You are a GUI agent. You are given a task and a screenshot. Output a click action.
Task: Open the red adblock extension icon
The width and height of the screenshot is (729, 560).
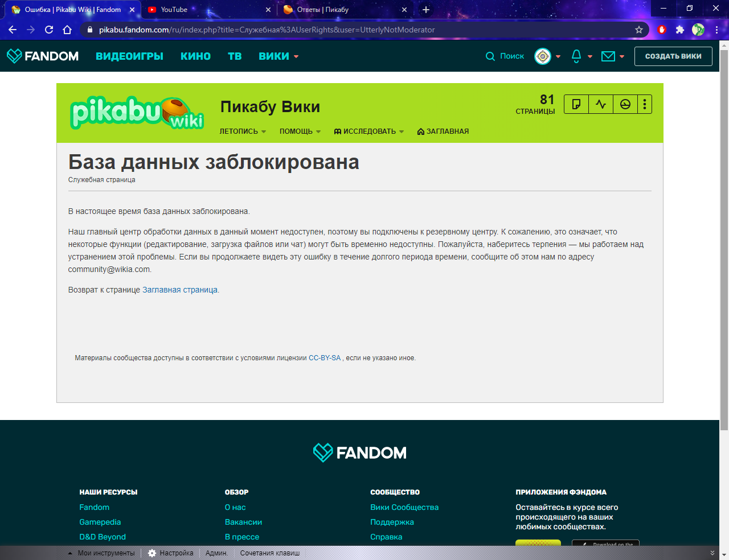point(662,30)
